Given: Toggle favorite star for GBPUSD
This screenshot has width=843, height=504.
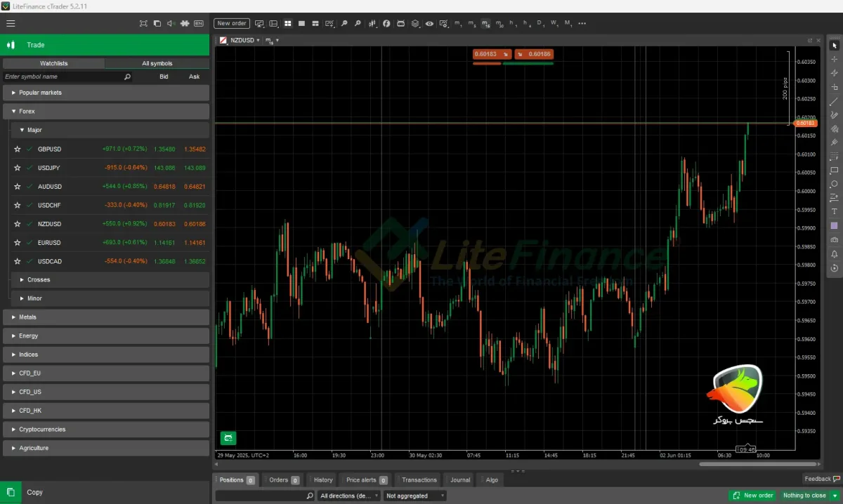Looking at the screenshot, I should [18, 149].
